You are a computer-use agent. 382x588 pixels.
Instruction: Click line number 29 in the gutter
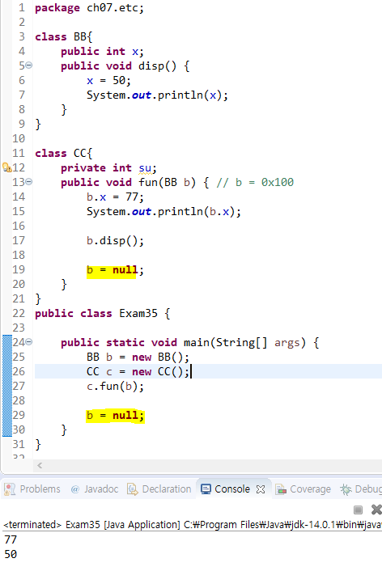tap(19, 415)
